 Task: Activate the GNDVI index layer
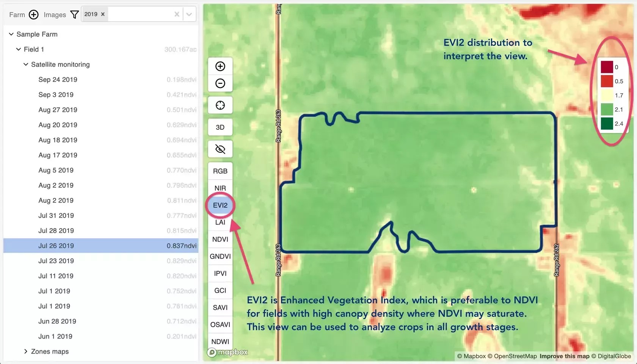220,256
